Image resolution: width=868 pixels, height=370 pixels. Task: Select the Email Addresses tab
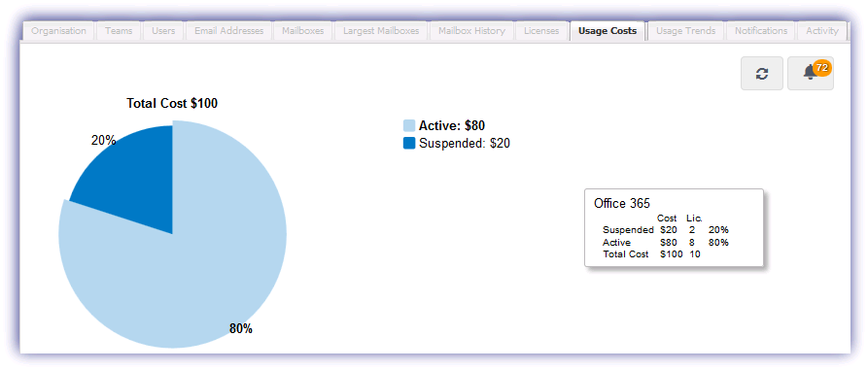click(229, 31)
